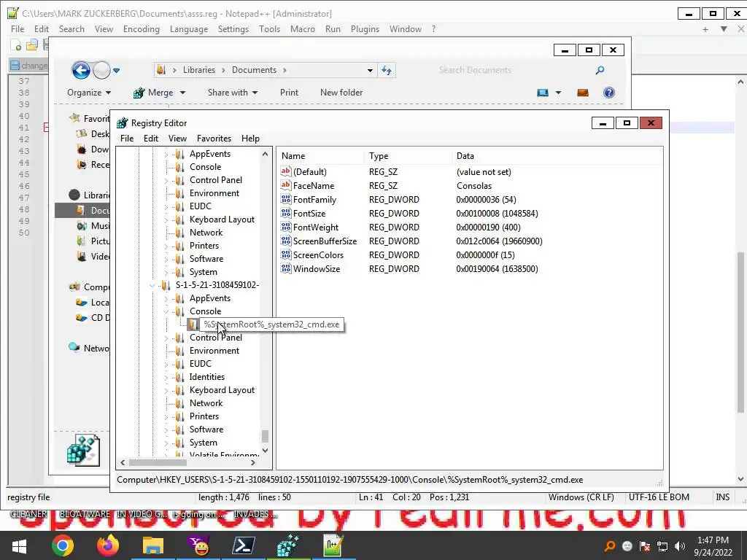This screenshot has width=747, height=560.
Task: Collapse the lower Console key
Action: pyautogui.click(x=166, y=311)
